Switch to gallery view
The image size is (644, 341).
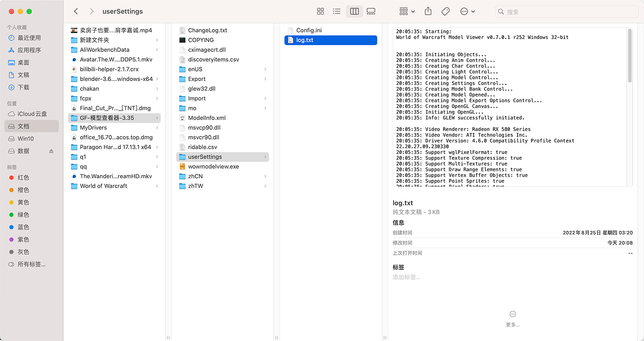pos(371,11)
